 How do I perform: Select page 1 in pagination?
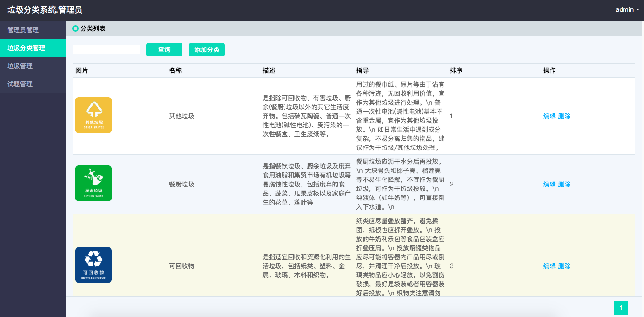tap(621, 308)
